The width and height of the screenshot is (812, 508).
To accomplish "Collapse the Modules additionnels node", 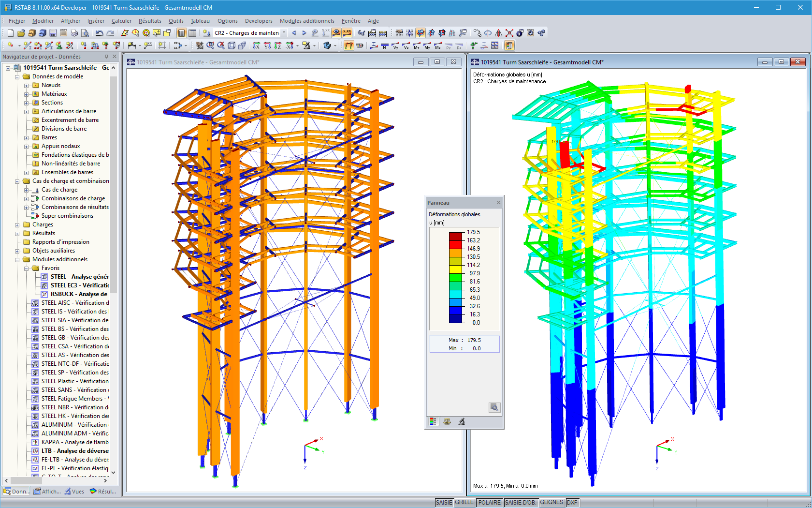I will (x=17, y=260).
